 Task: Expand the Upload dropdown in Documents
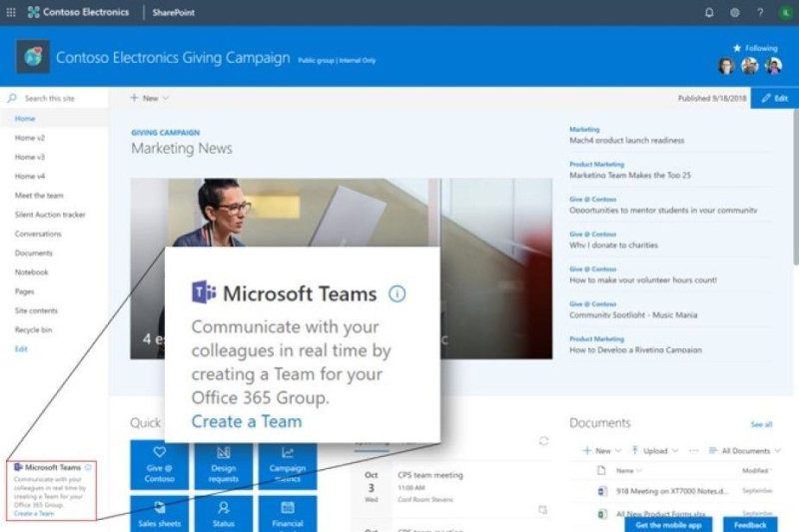tap(655, 450)
